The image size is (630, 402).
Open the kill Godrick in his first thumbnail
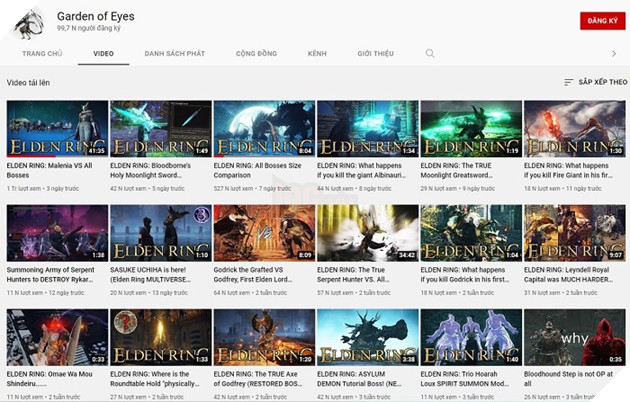point(471,233)
